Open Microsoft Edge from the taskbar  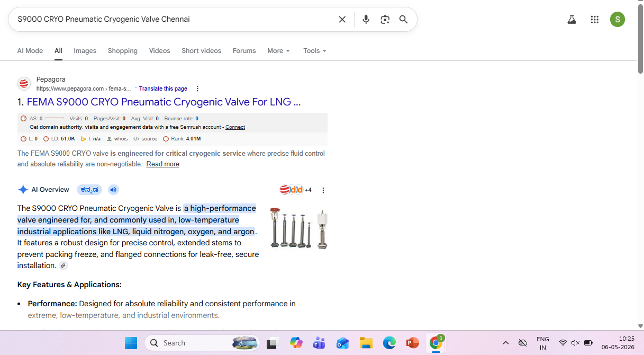[389, 343]
